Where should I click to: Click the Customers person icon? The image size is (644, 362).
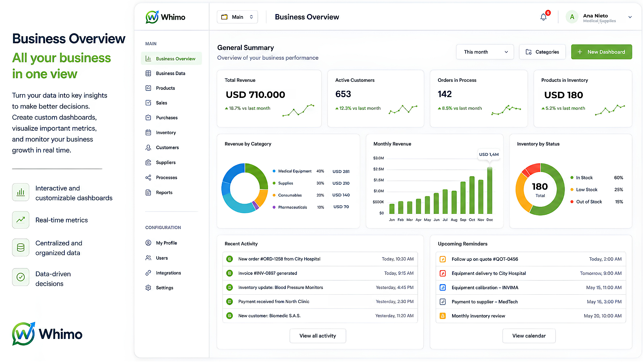click(x=148, y=147)
